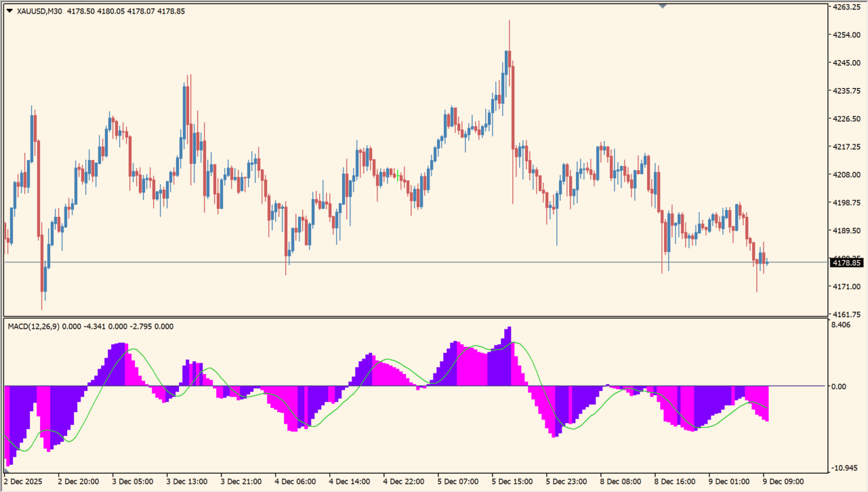Click the current price label 4178.85
868x492 pixels.
pyautogui.click(x=846, y=263)
